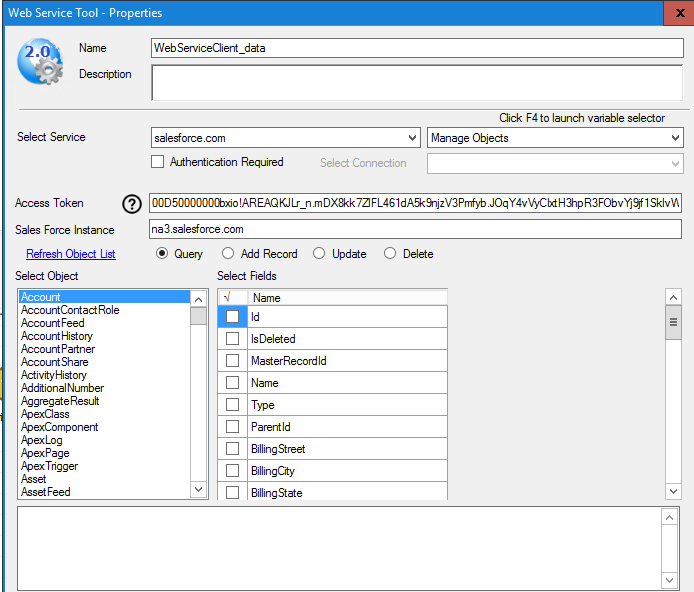
Task: Click into the Name input field
Action: [417, 48]
